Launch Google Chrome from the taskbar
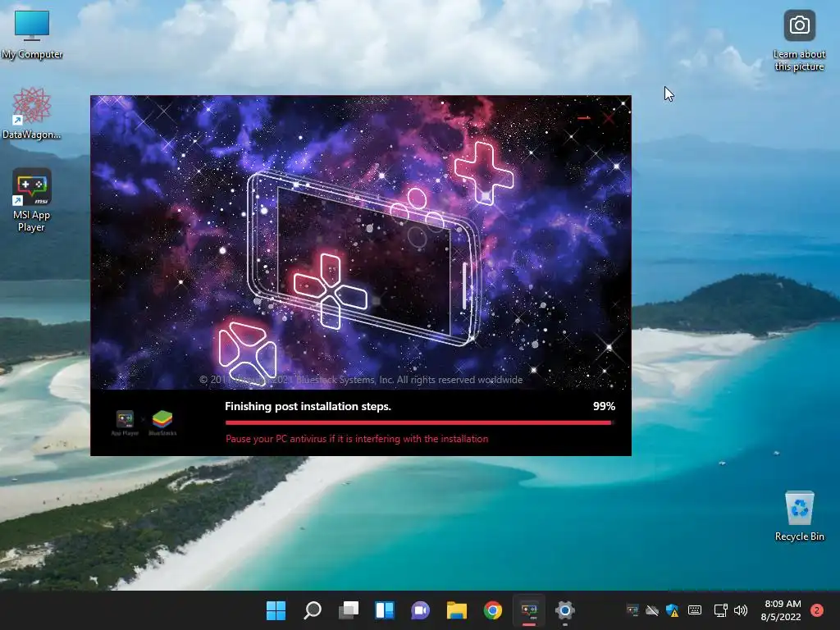Screen dimensions: 840x630 click(493, 610)
